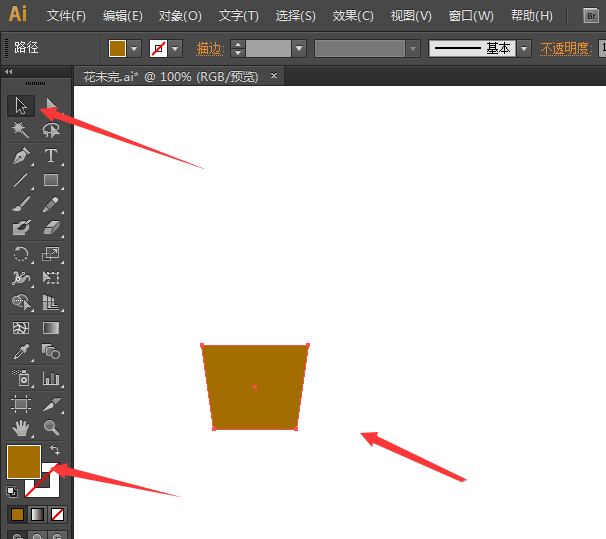Image resolution: width=606 pixels, height=539 pixels.
Task: Click the brown fill swatch in control bar
Action: [117, 49]
